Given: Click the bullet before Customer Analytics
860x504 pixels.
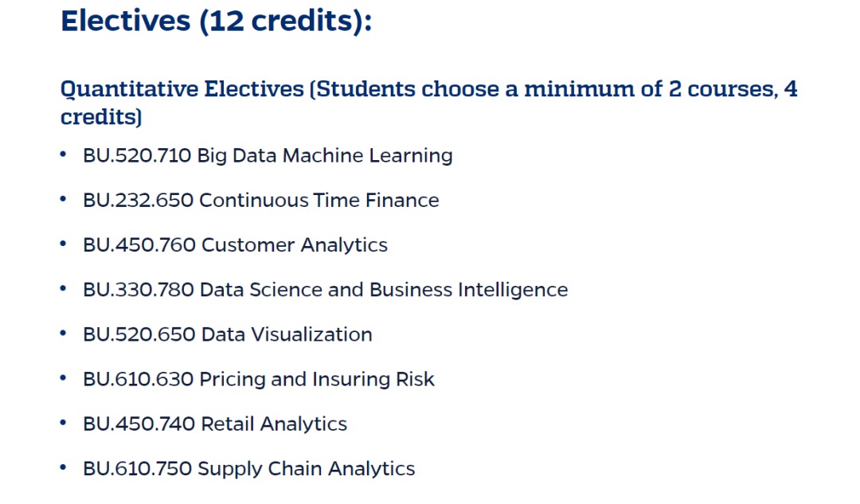Looking at the screenshot, I should coord(63,244).
